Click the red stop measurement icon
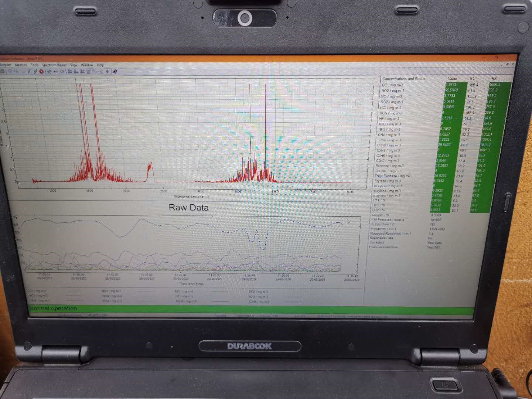The image size is (532, 399). pos(41,71)
